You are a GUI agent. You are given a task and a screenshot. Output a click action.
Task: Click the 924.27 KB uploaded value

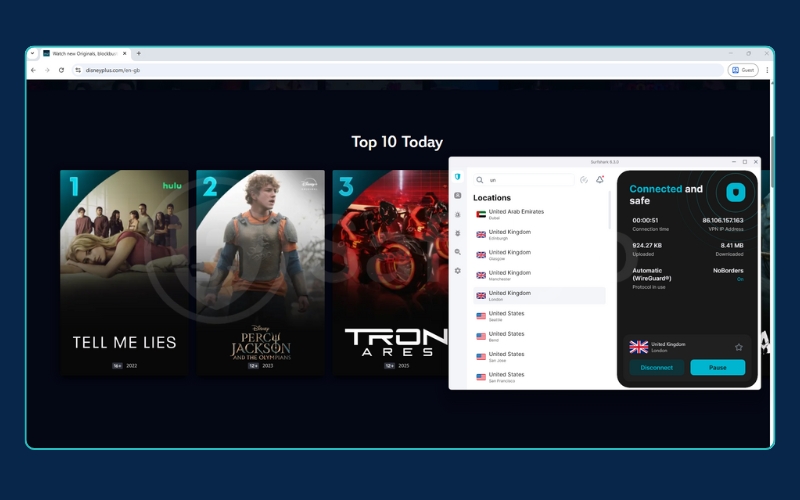(647, 245)
